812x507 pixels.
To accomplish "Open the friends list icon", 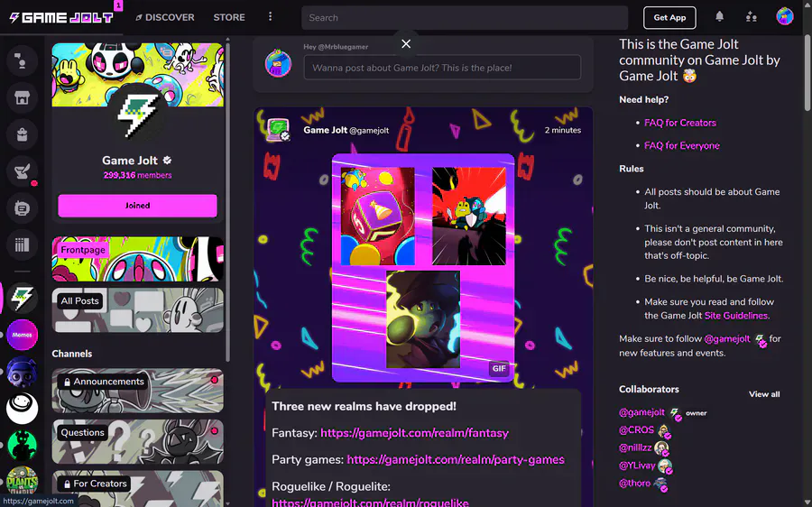I will (751, 17).
